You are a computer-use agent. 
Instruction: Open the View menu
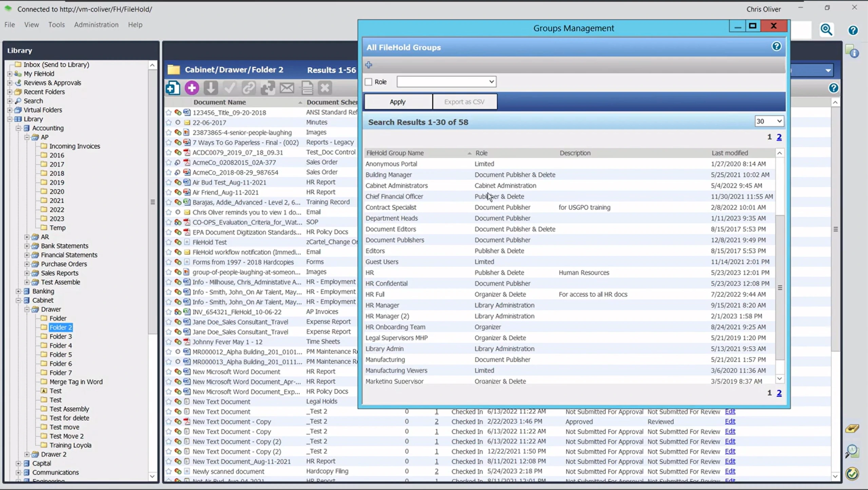pos(32,25)
